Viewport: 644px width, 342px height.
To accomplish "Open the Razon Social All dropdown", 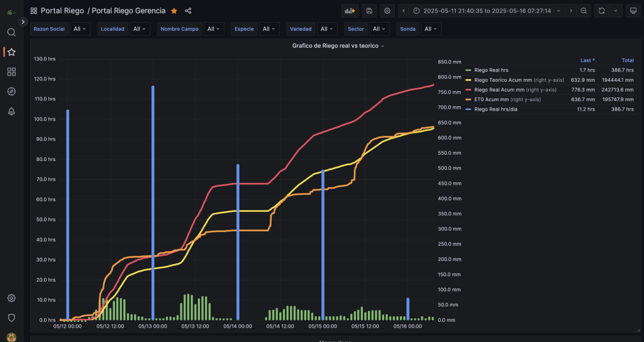I will [80, 29].
